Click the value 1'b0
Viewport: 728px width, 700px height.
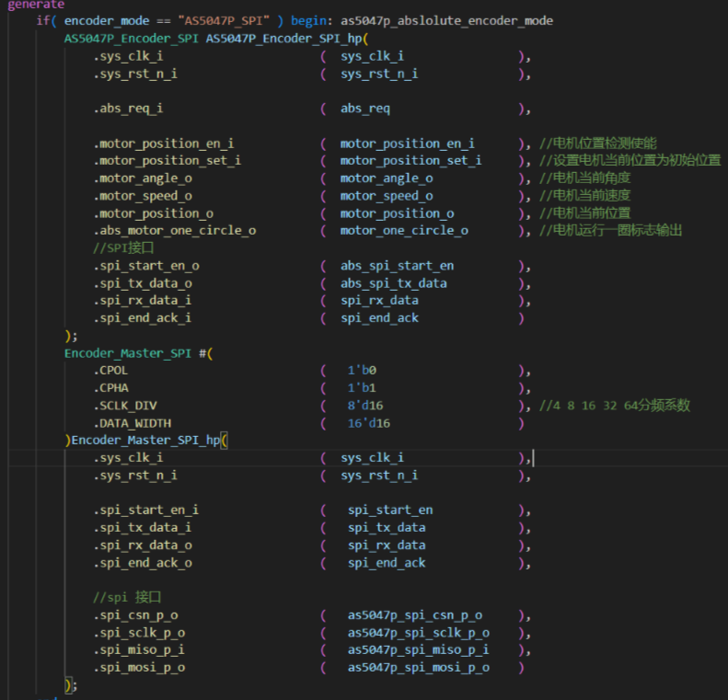(x=362, y=371)
